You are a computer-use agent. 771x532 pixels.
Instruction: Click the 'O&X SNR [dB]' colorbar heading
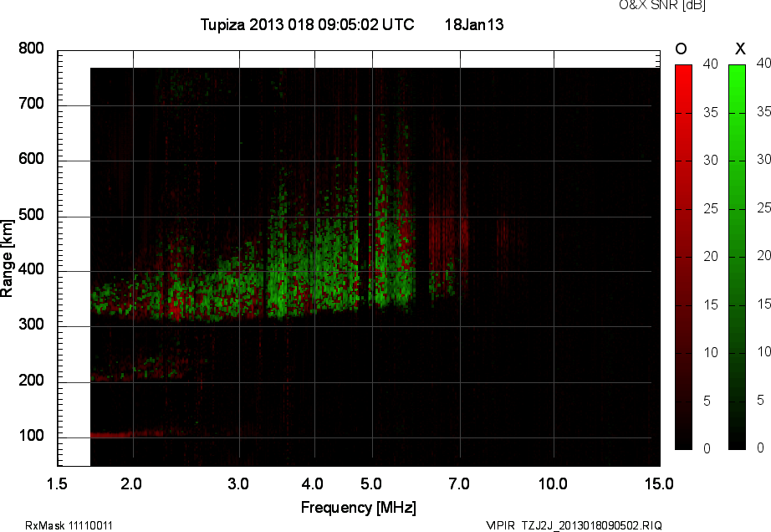pyautogui.click(x=662, y=5)
